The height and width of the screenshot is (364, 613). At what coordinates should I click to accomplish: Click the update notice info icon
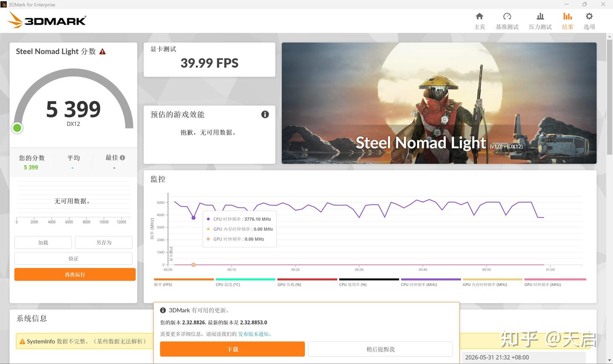click(x=163, y=310)
